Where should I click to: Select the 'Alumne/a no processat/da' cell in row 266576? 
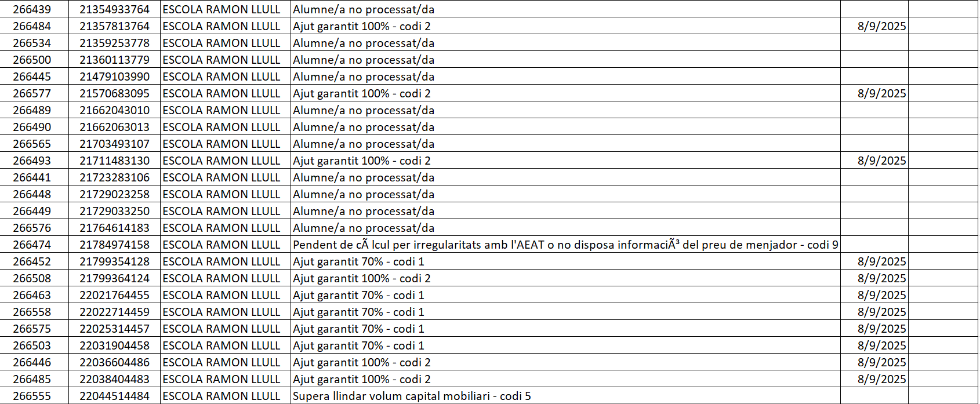click(x=364, y=228)
